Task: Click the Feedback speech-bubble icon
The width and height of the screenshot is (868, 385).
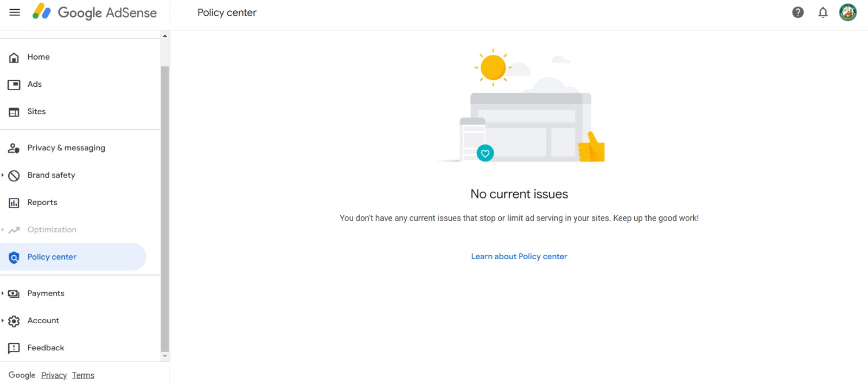Action: coord(14,348)
